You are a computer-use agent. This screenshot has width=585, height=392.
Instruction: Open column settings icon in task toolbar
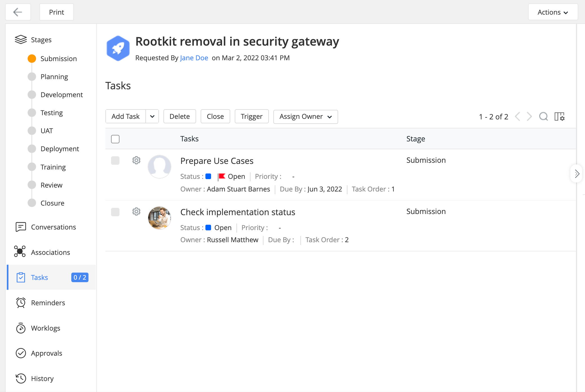[x=559, y=116]
